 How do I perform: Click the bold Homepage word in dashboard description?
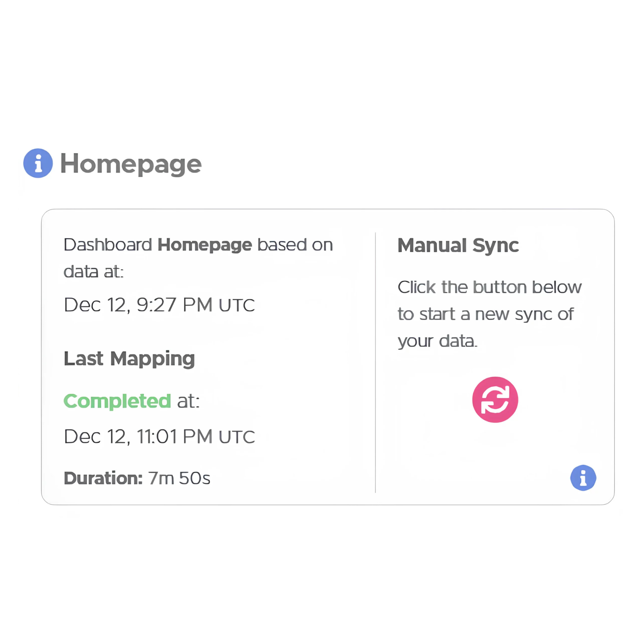205,245
